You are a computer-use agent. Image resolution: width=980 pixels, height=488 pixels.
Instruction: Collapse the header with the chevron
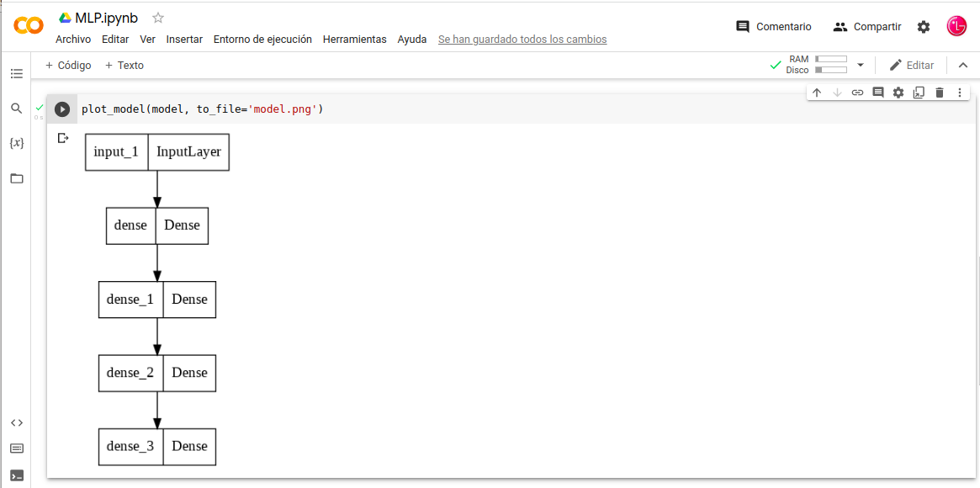pos(963,65)
